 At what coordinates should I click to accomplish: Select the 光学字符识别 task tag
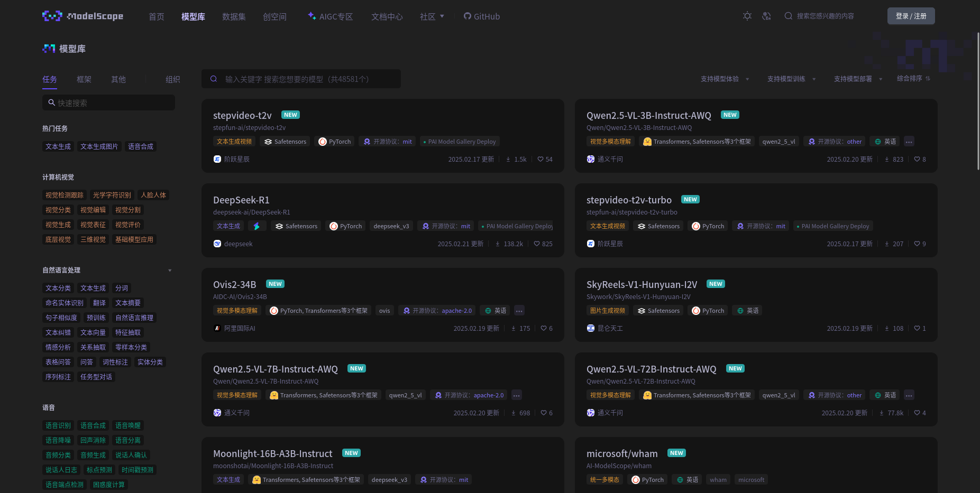click(112, 195)
